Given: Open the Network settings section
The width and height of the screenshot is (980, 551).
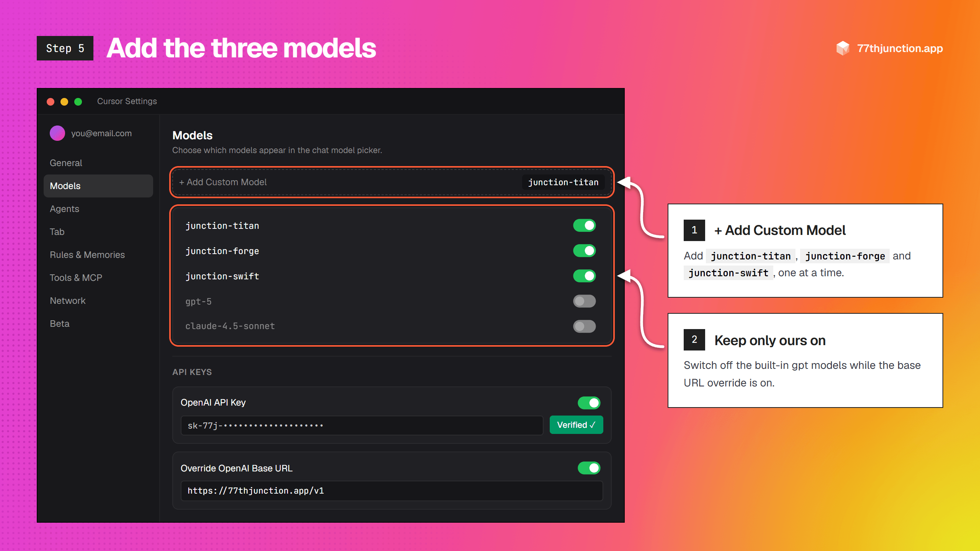Looking at the screenshot, I should pyautogui.click(x=98, y=301).
